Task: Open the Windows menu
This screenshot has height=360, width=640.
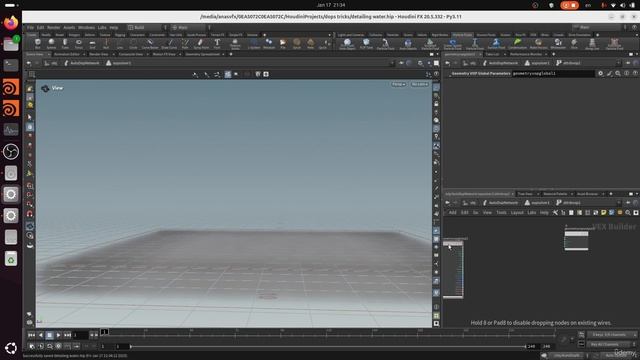Action: click(86, 27)
